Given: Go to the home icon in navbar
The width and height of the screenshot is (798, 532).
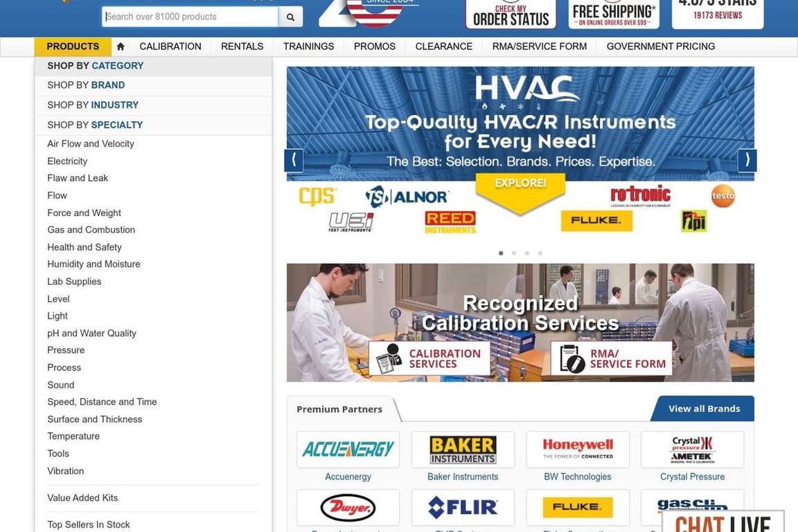Looking at the screenshot, I should coord(121,46).
